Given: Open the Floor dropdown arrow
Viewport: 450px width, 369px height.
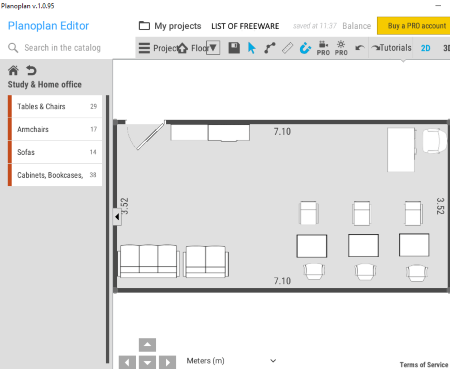Looking at the screenshot, I should pyautogui.click(x=213, y=48).
